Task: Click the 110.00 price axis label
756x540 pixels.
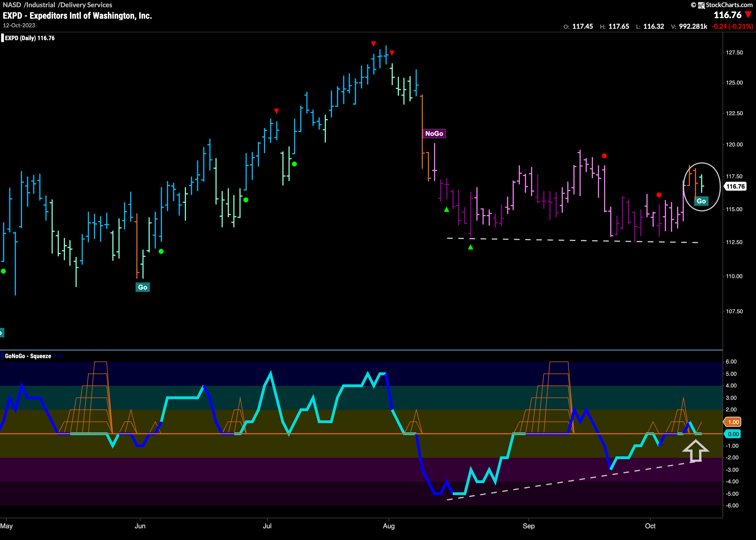Action: (x=735, y=276)
